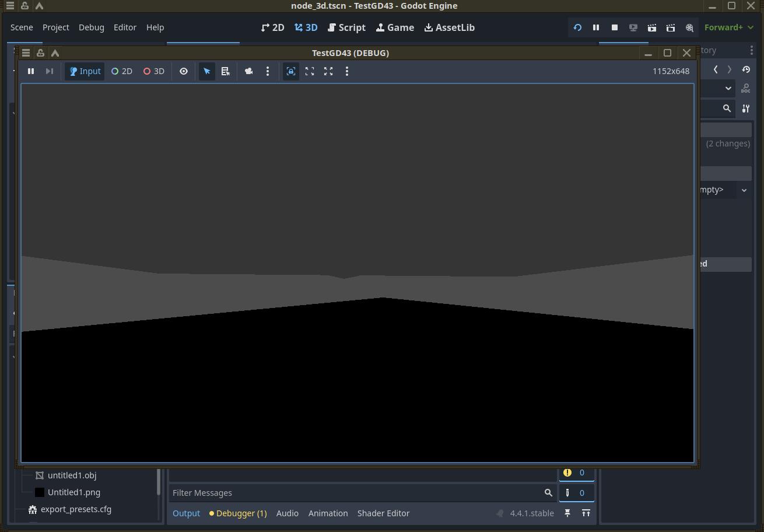Click the stretch-to-fit embed icon

[x=310, y=71]
